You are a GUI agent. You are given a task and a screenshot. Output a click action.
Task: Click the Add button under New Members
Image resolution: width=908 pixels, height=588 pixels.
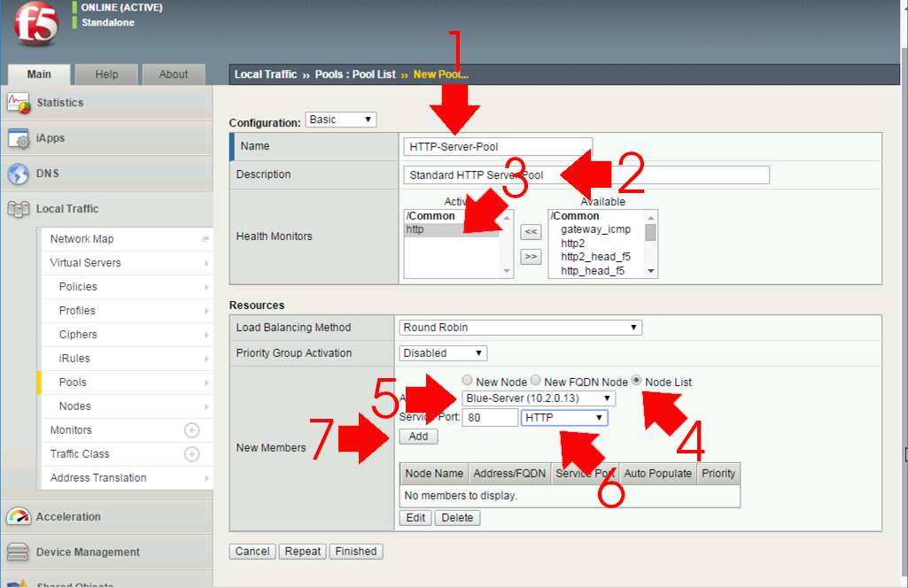(x=417, y=436)
